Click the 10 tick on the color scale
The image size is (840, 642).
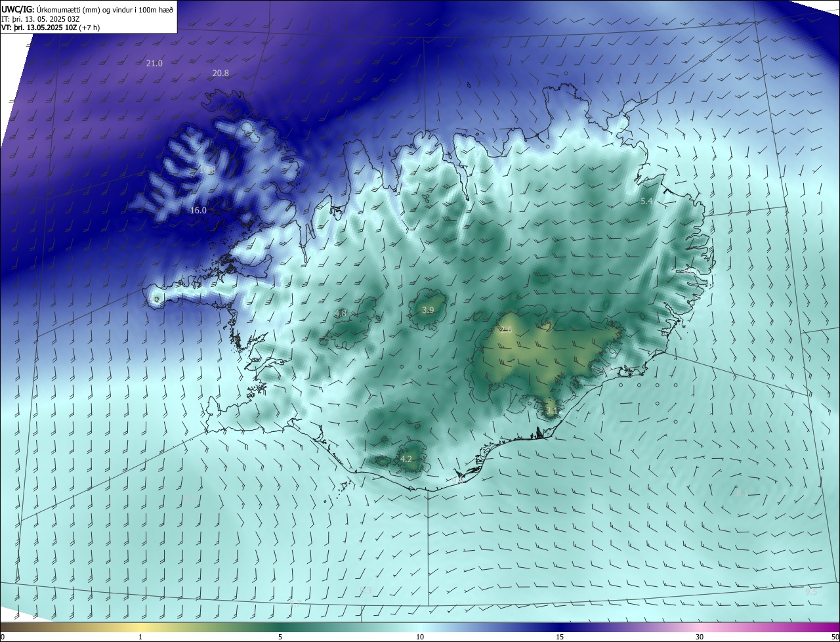(x=420, y=637)
